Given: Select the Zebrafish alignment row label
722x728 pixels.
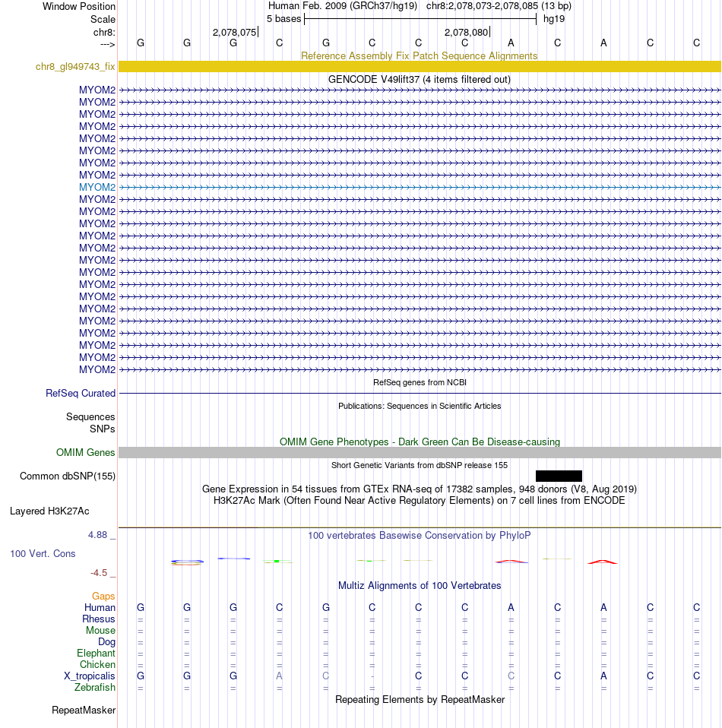Looking at the screenshot, I should [95, 687].
